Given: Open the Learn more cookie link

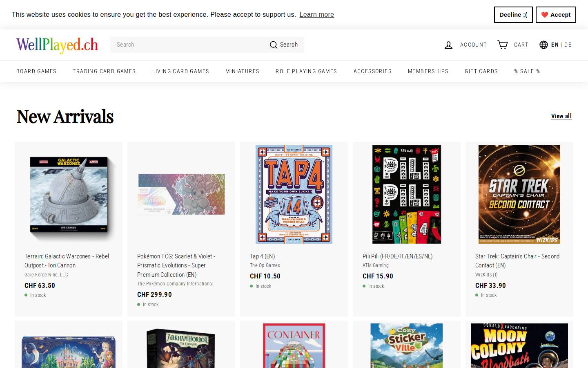Looking at the screenshot, I should [x=316, y=15].
